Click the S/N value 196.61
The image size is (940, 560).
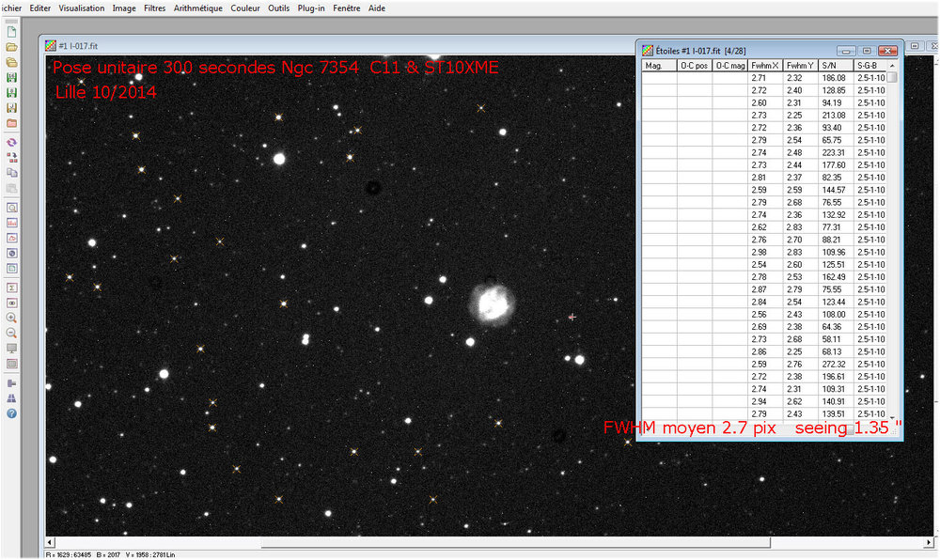[x=834, y=377]
